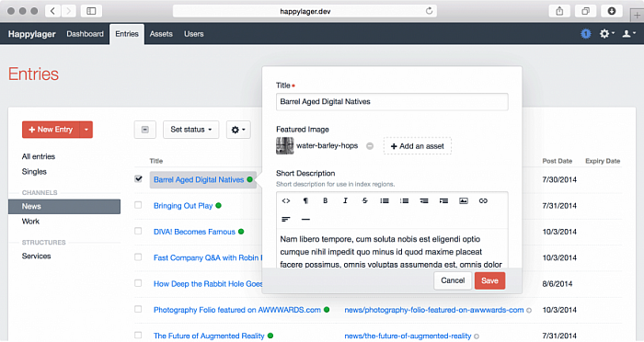Uncheck Barrel Aged Digital Natives entry
Screen dimensions: 644x342
pos(138,179)
